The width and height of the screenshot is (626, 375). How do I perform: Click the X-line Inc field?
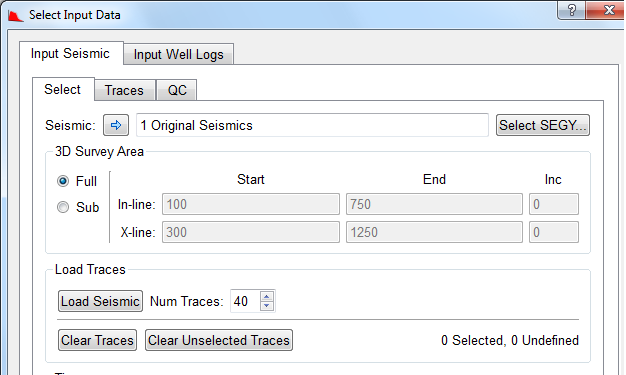click(554, 232)
